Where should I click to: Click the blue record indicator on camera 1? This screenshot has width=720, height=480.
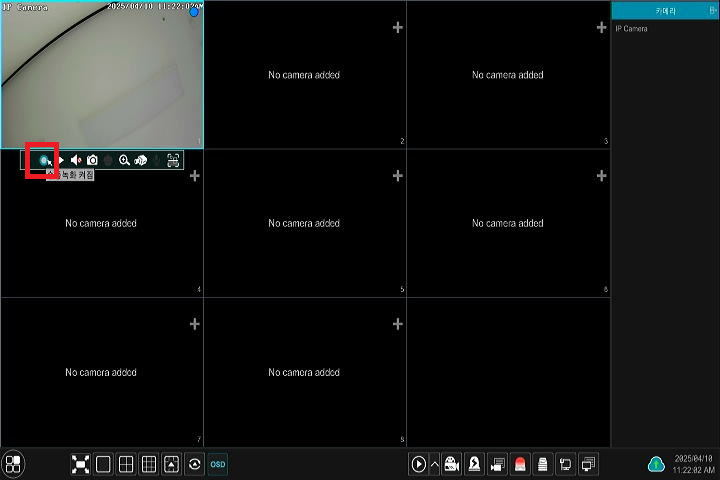coord(194,12)
